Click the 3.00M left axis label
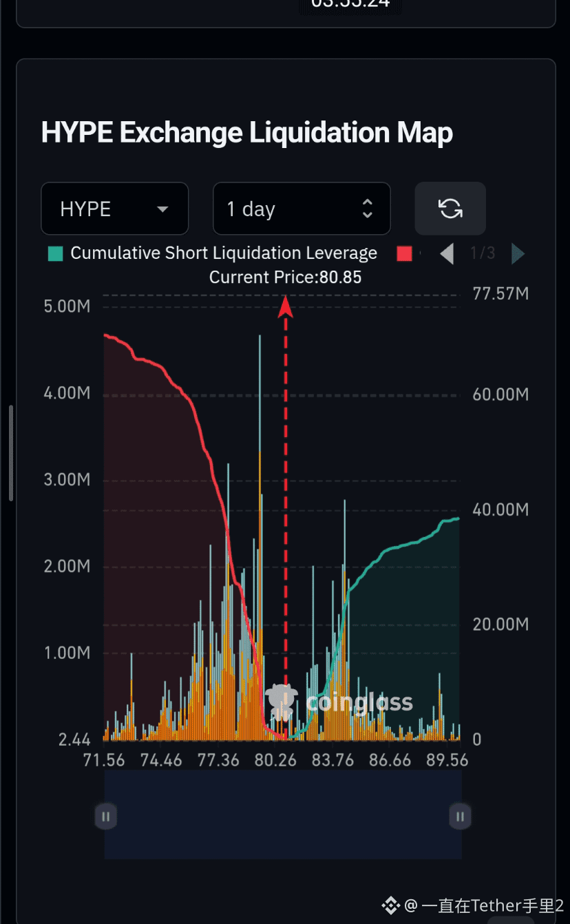This screenshot has height=924, width=570. click(67, 480)
